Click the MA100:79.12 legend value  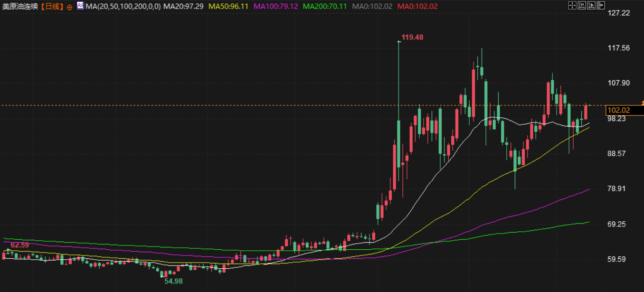276,7
